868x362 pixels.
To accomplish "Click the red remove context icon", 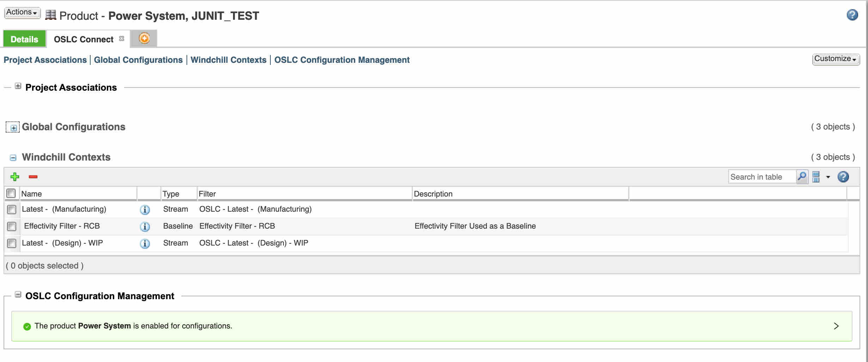I will coord(33,177).
